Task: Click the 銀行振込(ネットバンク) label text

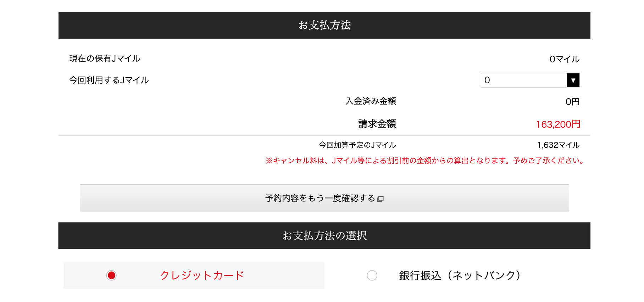Action: [460, 275]
